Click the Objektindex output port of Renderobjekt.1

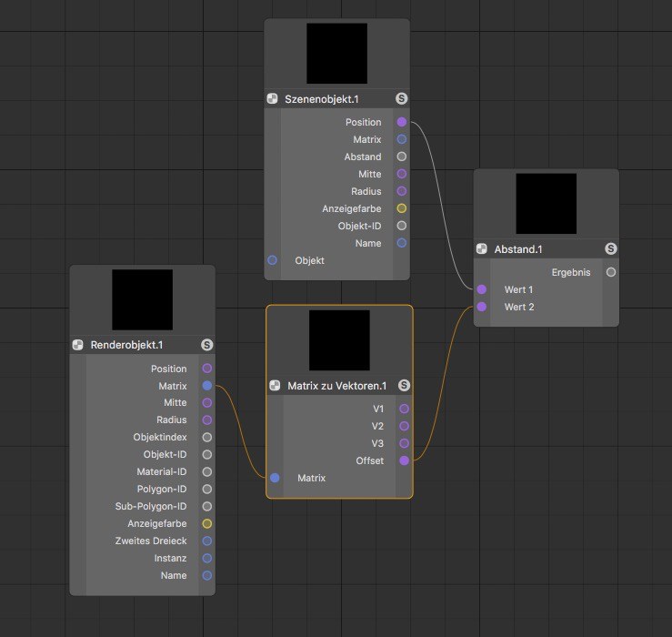click(x=207, y=437)
